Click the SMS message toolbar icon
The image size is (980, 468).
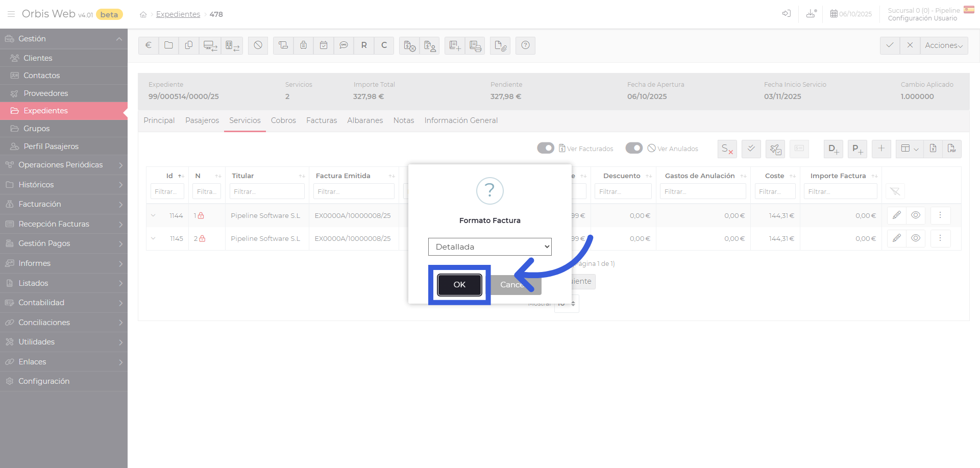pos(344,45)
